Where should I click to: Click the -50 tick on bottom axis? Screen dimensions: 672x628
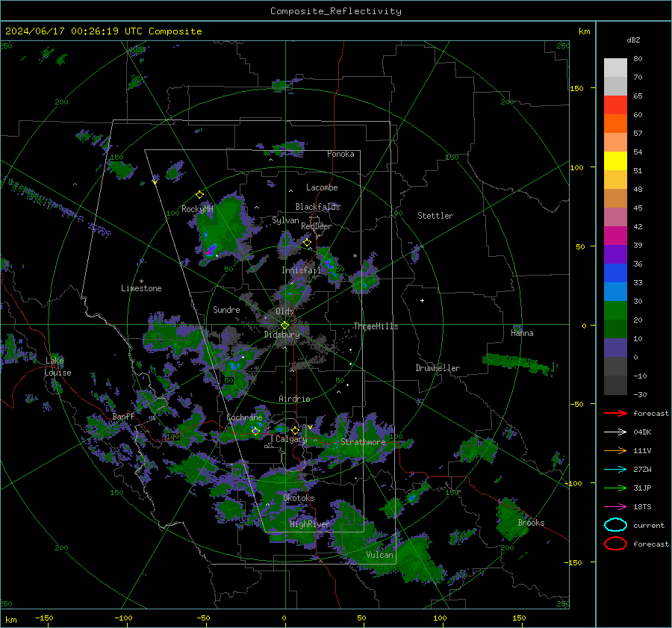point(203,618)
